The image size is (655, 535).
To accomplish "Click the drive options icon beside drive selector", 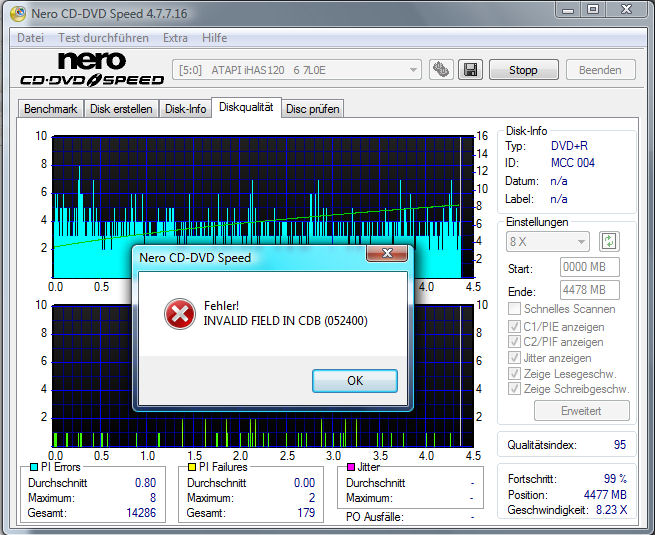I will pos(441,70).
